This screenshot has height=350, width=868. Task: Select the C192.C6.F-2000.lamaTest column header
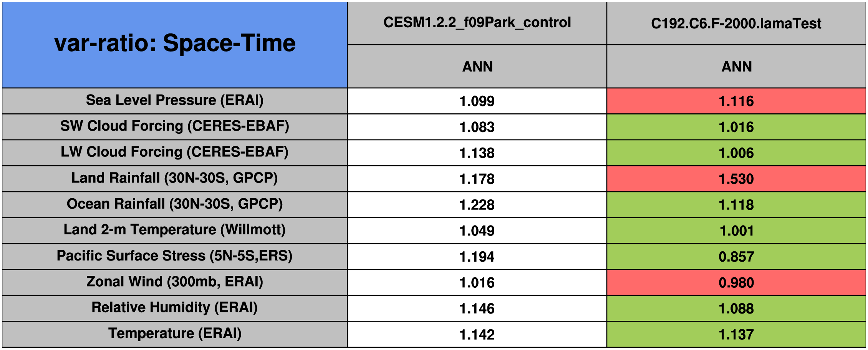pyautogui.click(x=736, y=23)
